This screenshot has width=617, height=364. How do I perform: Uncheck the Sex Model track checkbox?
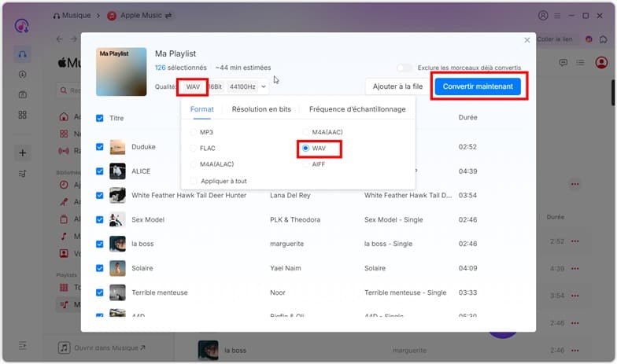99,220
